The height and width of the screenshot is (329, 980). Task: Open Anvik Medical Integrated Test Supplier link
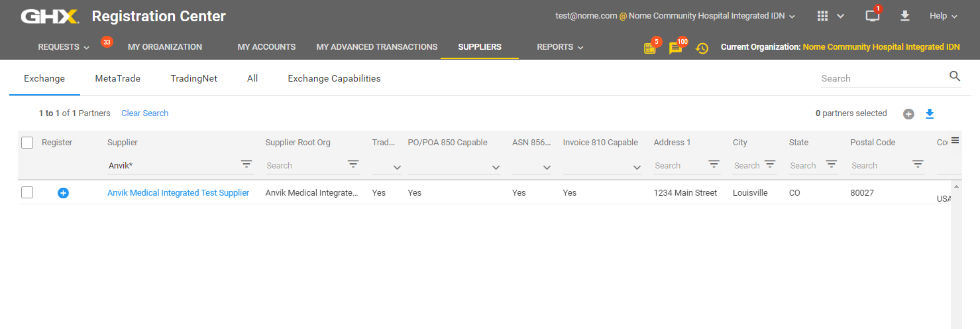coord(178,193)
